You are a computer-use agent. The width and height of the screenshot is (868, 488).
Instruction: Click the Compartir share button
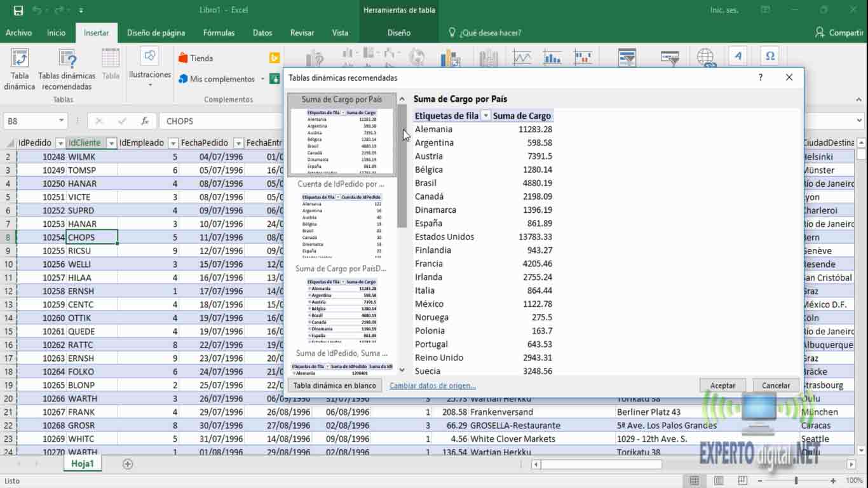click(839, 32)
